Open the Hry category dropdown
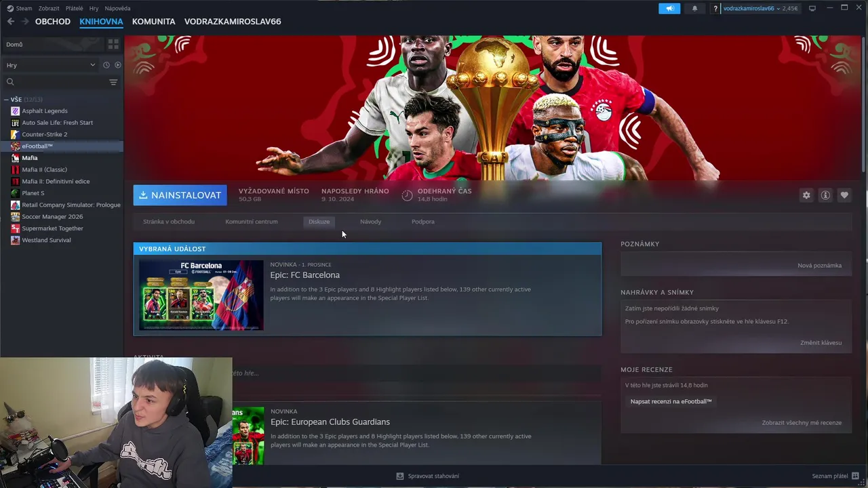The width and height of the screenshot is (868, 488). coord(51,65)
